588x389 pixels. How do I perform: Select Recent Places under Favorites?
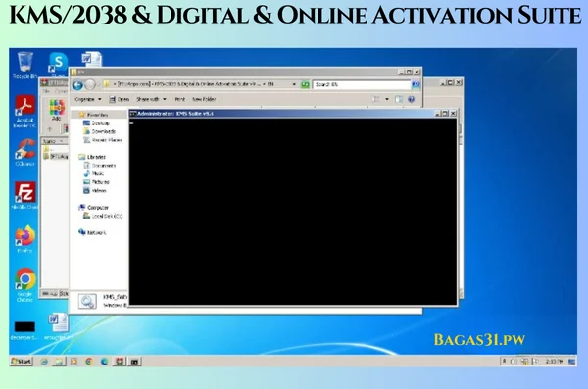(x=103, y=140)
